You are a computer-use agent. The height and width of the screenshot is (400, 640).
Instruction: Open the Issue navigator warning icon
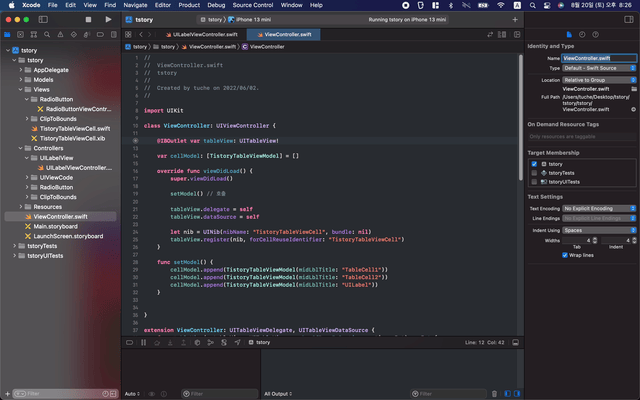pos(60,35)
